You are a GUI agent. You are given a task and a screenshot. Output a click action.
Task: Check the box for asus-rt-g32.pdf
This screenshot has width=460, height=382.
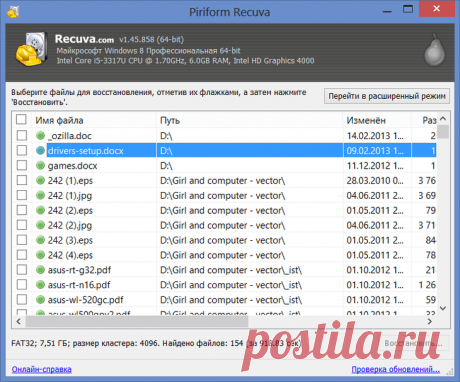pos(22,270)
